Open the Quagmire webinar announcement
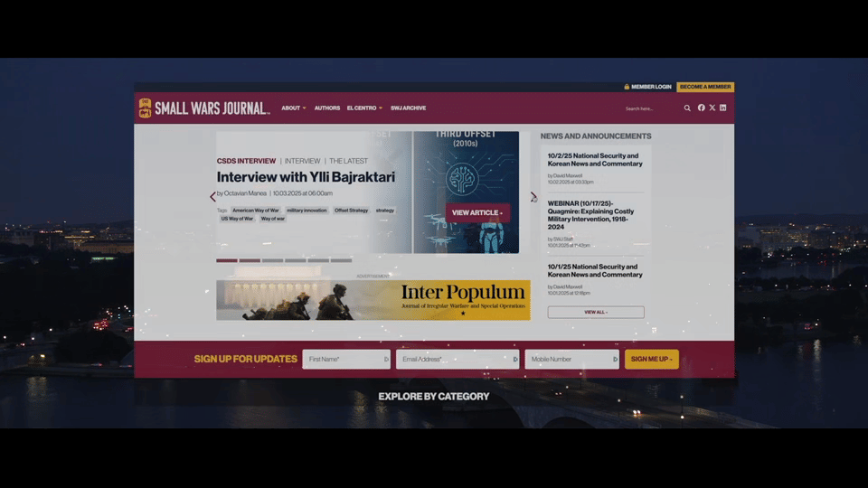 tap(590, 215)
